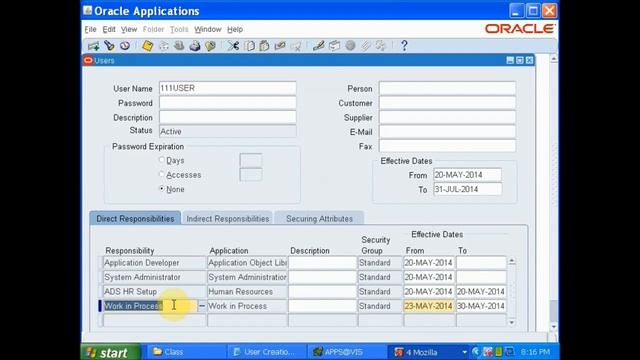Screen dimensions: 640x360
Task: Select the System Administrator responsibility cell
Action: [154, 277]
